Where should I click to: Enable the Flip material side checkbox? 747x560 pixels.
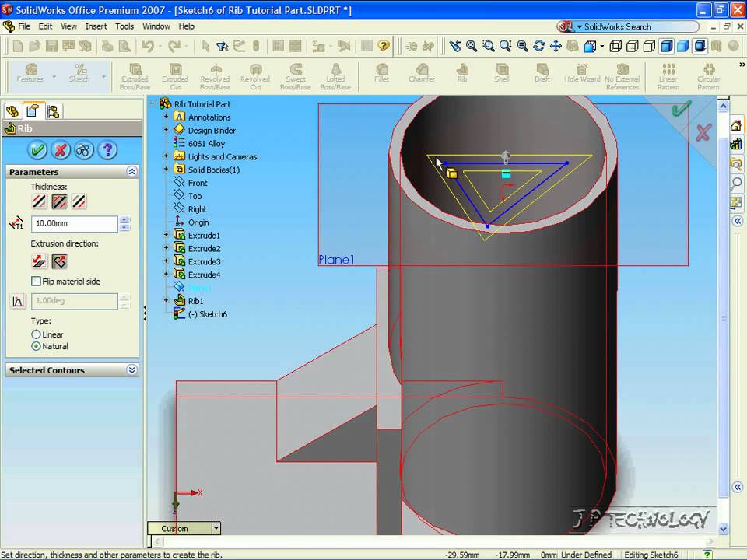[36, 282]
